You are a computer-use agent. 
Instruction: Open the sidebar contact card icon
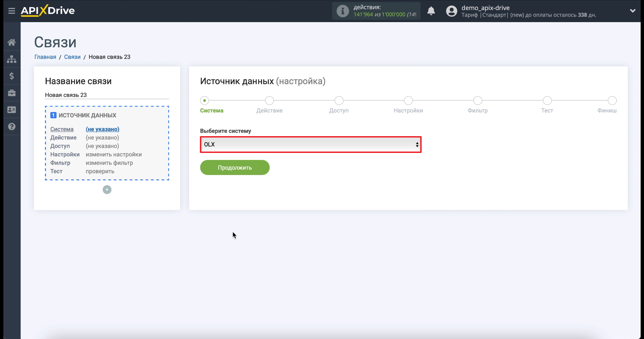12,110
